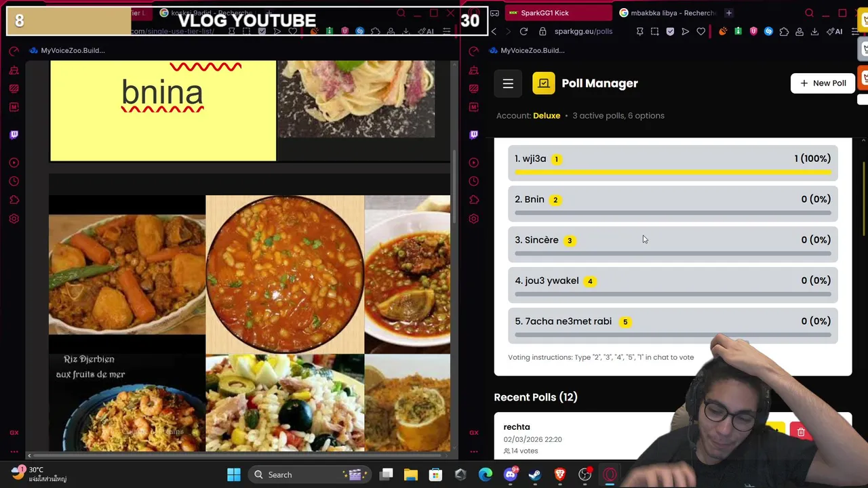Open the extensions puzzle icon in SparkGG toolbar
This screenshot has height=488, width=868.
[784, 31]
